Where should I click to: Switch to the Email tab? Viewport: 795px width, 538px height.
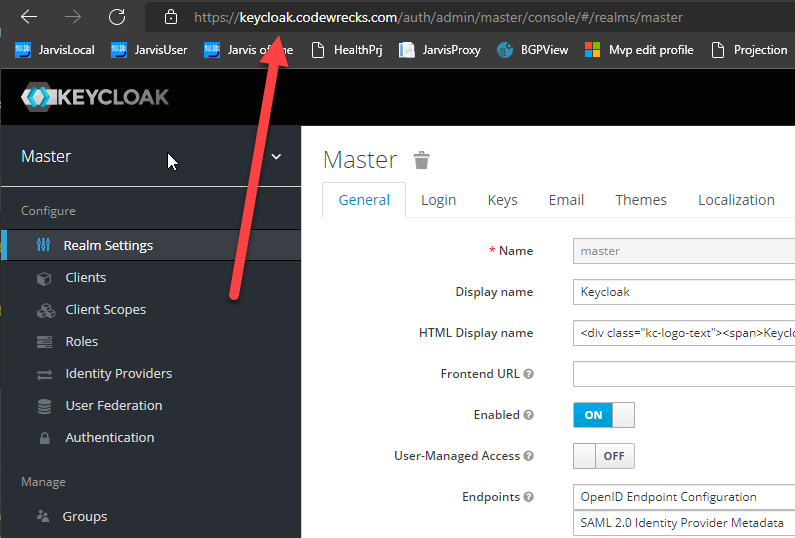tap(566, 200)
